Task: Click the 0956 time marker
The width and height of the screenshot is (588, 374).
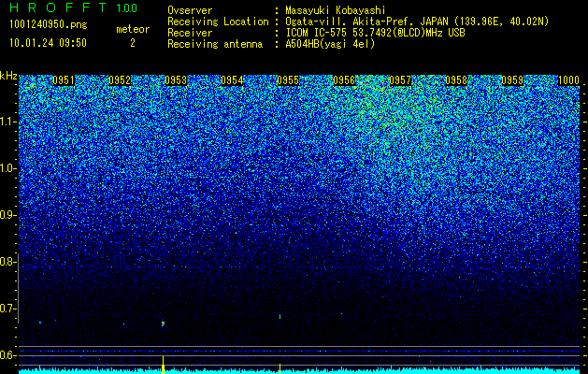Action: (x=344, y=80)
